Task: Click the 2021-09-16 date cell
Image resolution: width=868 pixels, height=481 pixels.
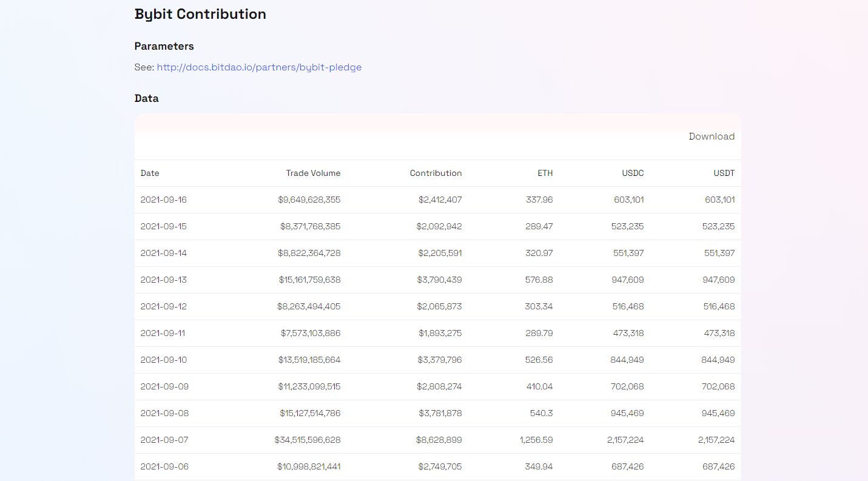Action: coord(164,200)
